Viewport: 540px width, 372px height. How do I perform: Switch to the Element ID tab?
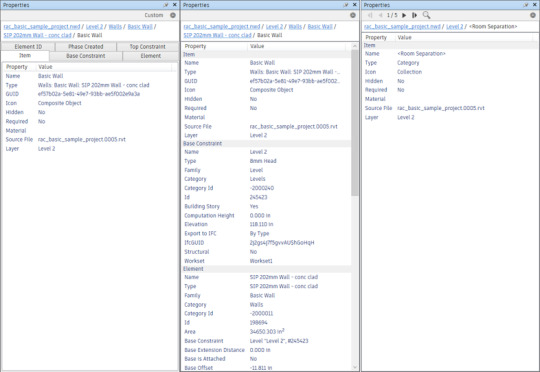(x=28, y=46)
